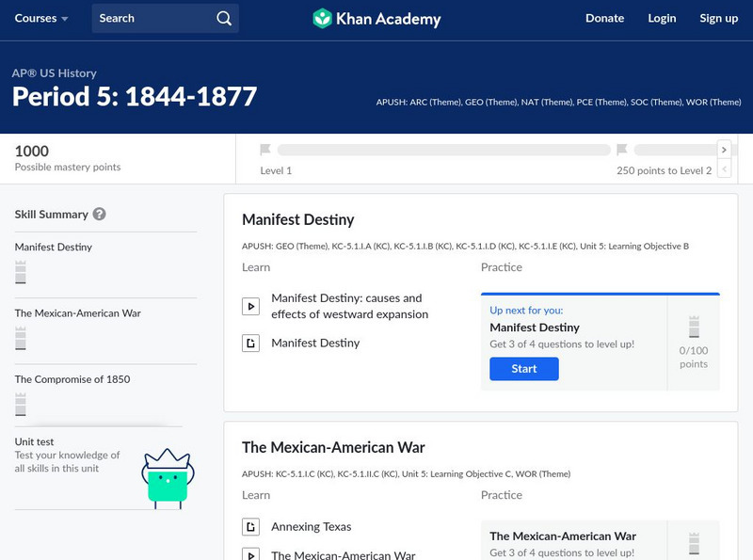Click play icon for Mexican-American War video

click(250, 554)
